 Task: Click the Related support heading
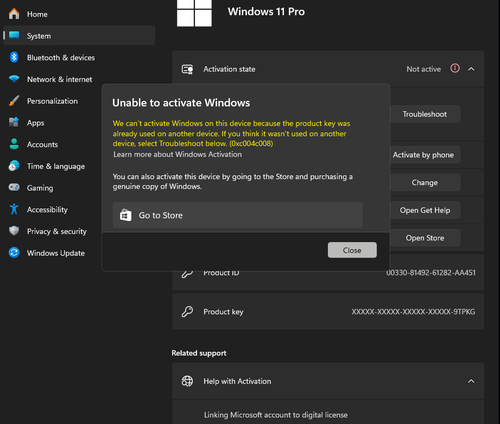[199, 353]
